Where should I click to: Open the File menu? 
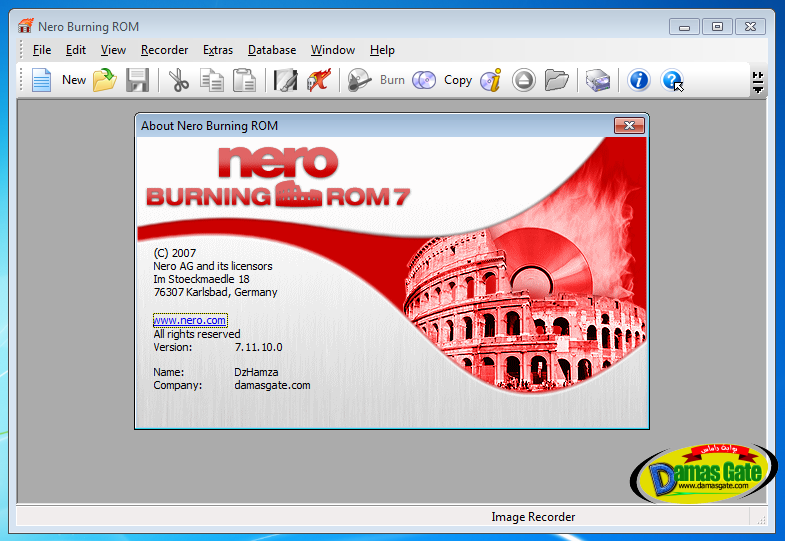(42, 50)
